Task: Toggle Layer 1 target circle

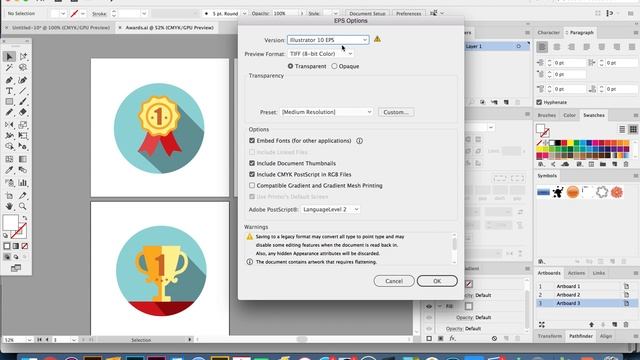Action: (518, 47)
